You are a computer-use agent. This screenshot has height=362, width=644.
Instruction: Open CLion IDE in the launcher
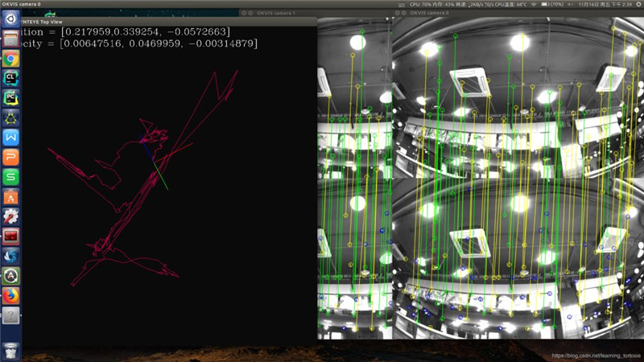[11, 78]
